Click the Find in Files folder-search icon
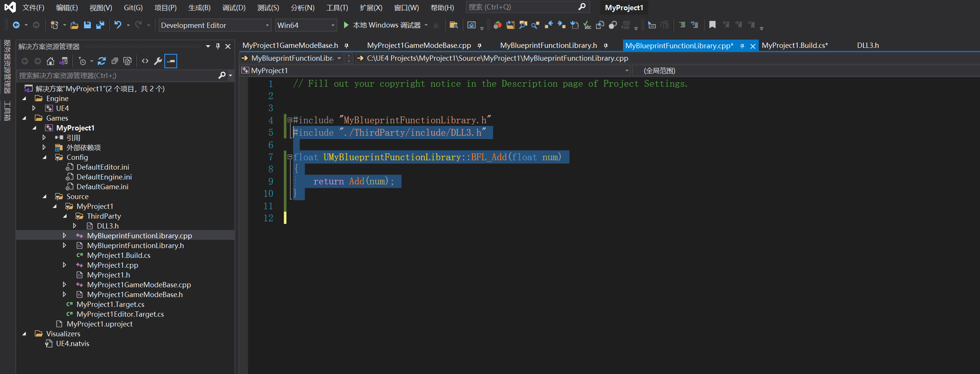The height and width of the screenshot is (374, 980). (x=453, y=25)
